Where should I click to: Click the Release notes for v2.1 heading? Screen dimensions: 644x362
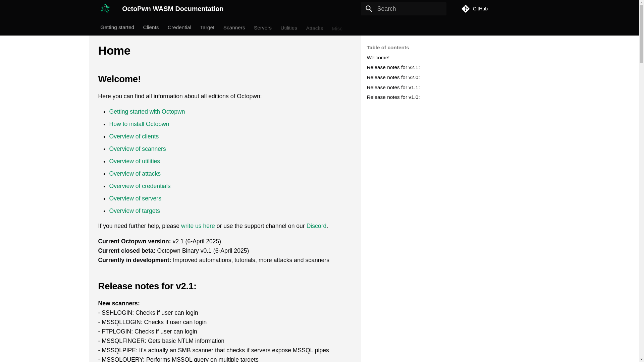[x=147, y=286]
